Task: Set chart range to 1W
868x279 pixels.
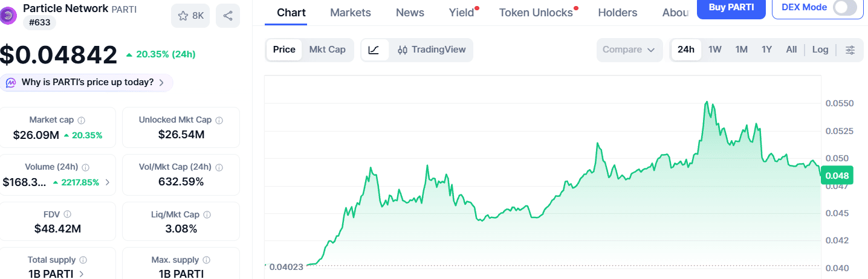Action: click(715, 50)
